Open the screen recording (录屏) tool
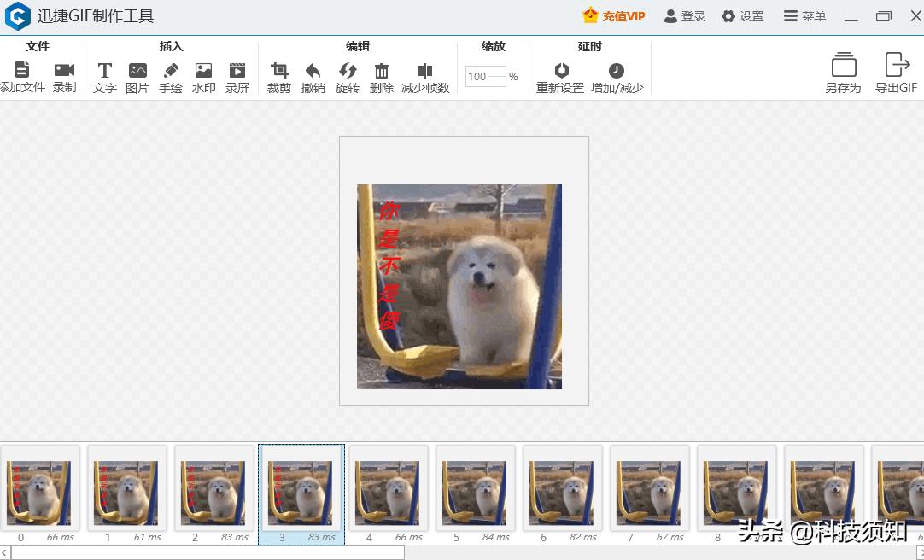 pos(237,71)
